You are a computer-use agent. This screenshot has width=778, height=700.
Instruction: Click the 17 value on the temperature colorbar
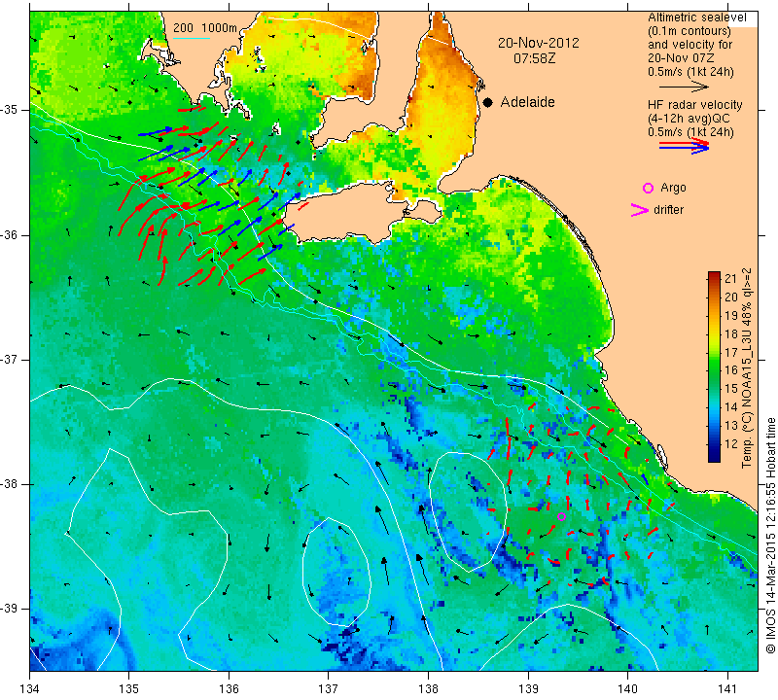(x=731, y=352)
